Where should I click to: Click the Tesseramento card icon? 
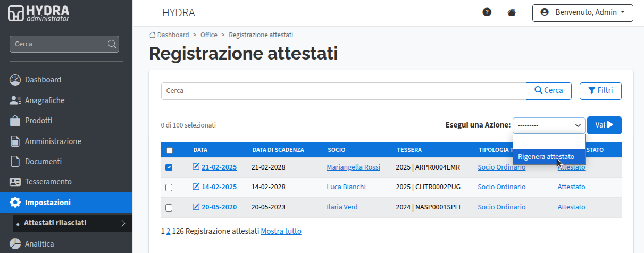click(15, 182)
